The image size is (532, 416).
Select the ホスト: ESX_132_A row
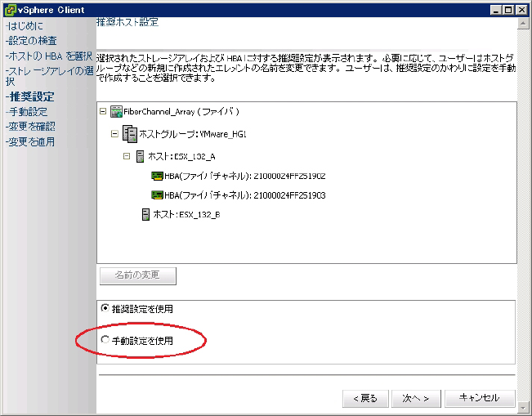(181, 156)
